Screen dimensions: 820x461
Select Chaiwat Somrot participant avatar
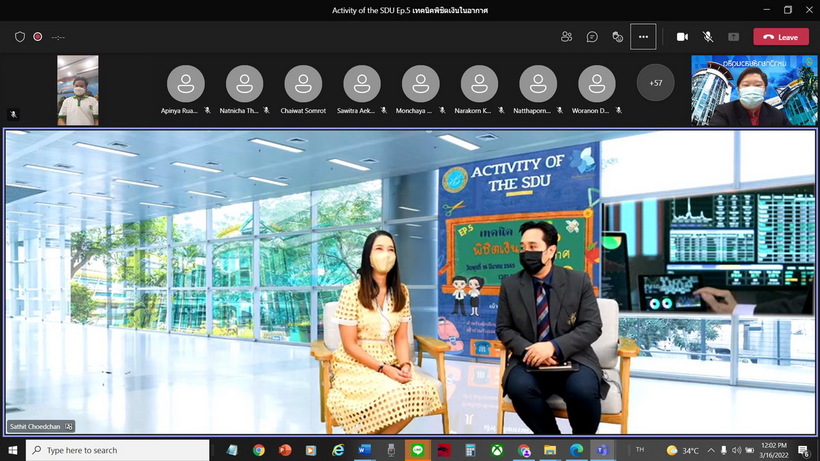303,83
